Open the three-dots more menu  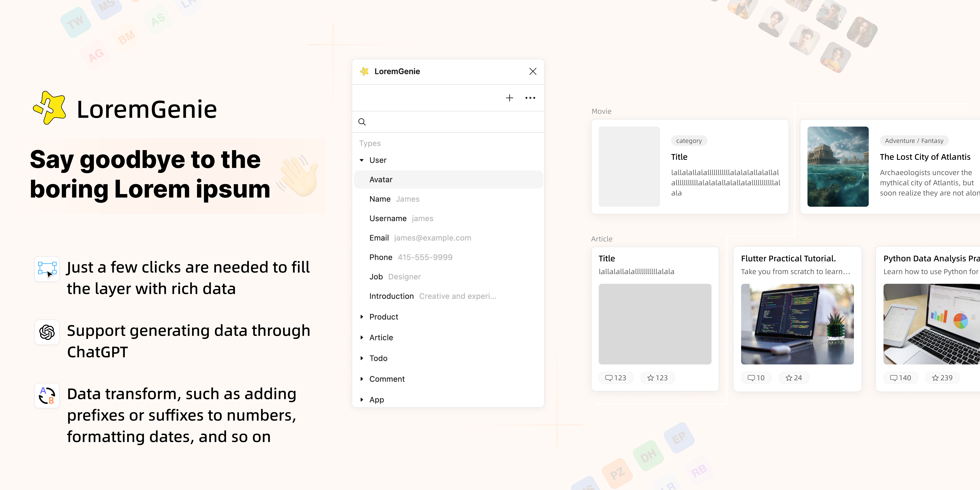tap(530, 98)
